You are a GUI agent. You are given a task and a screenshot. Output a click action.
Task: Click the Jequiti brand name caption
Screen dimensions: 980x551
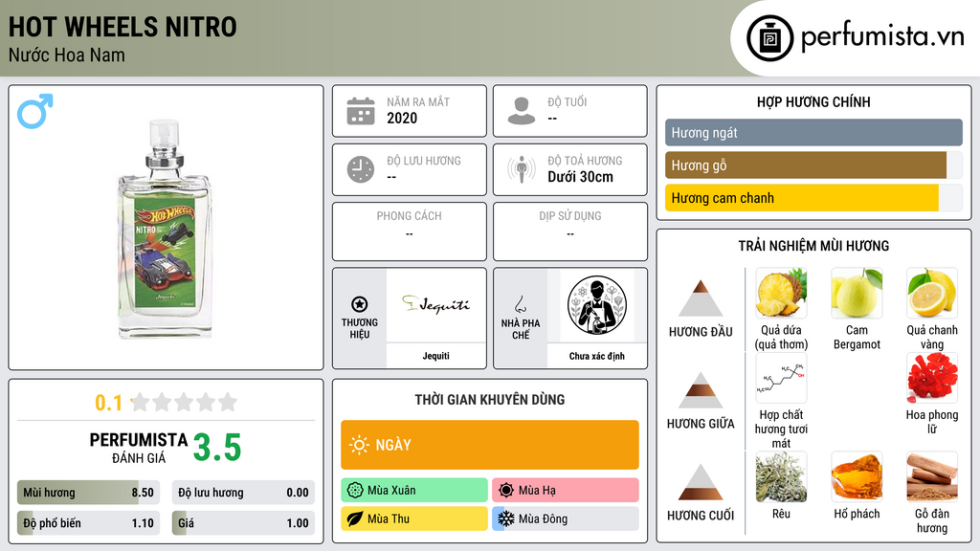(x=435, y=356)
